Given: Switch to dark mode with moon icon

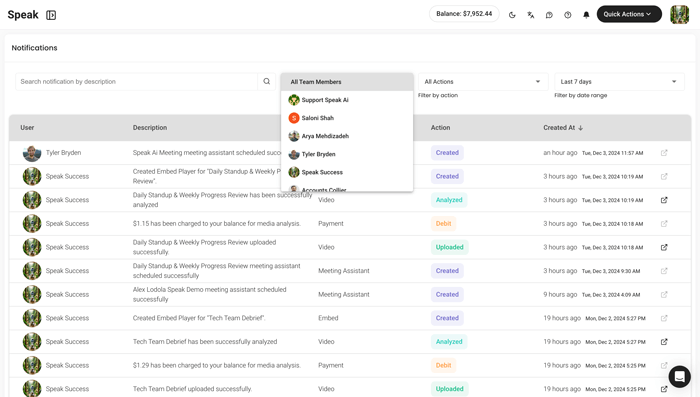Looking at the screenshot, I should click(512, 15).
